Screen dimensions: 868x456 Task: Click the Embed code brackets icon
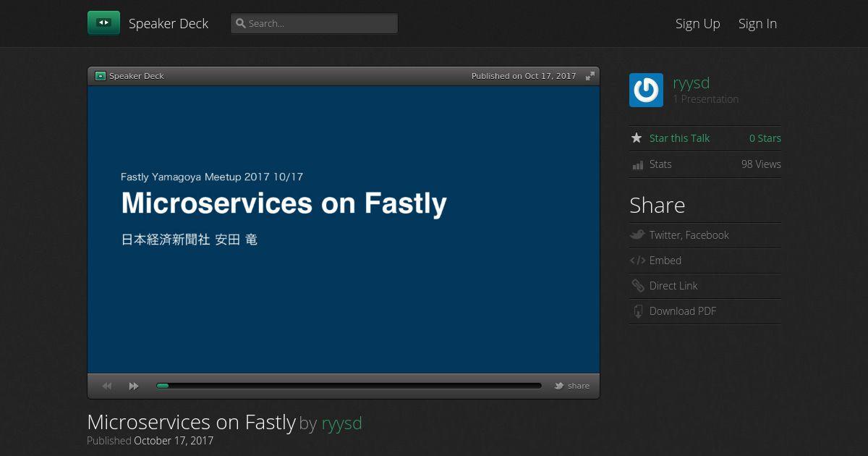point(637,261)
